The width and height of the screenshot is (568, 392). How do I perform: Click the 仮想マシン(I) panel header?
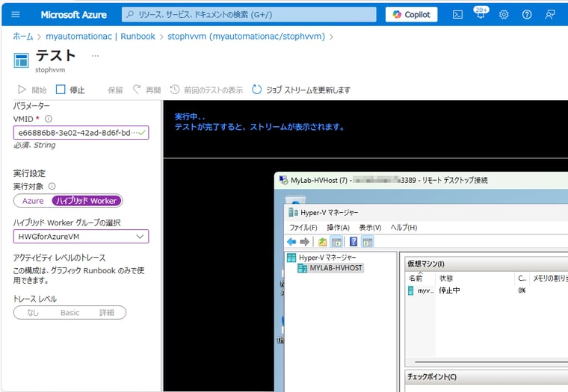tap(486, 264)
